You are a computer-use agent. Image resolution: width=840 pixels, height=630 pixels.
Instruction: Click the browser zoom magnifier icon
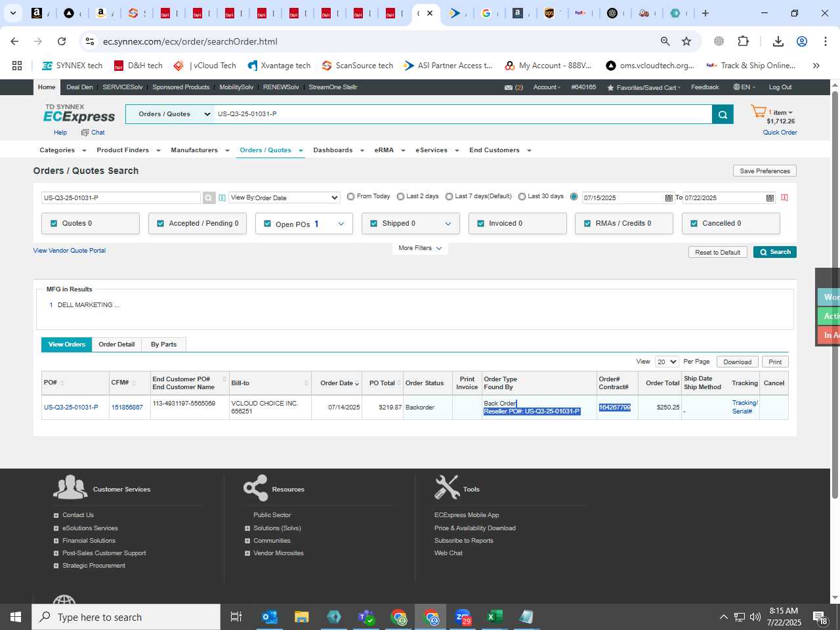click(x=665, y=41)
